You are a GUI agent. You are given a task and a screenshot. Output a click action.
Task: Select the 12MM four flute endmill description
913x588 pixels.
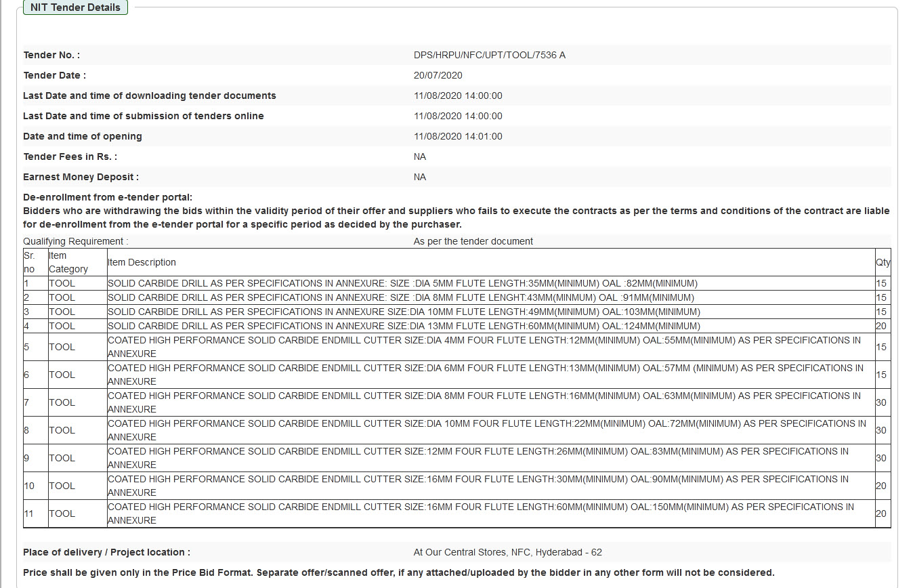(478, 458)
